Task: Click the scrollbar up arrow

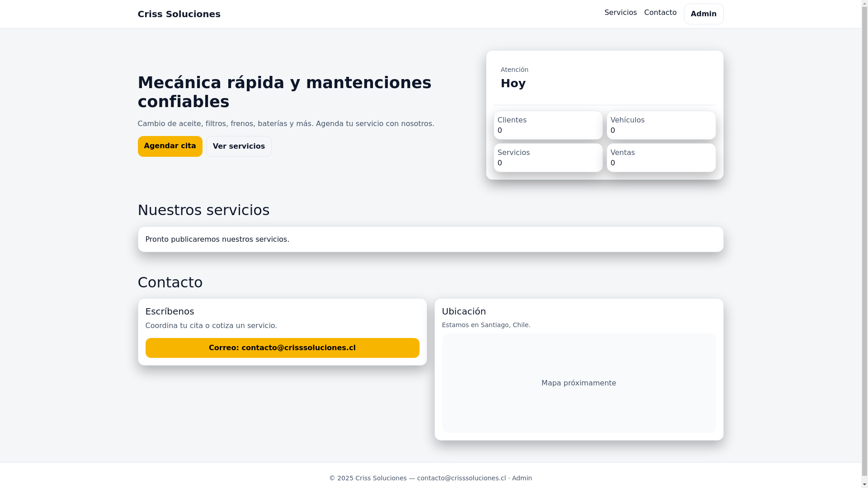Action: (864, 3)
